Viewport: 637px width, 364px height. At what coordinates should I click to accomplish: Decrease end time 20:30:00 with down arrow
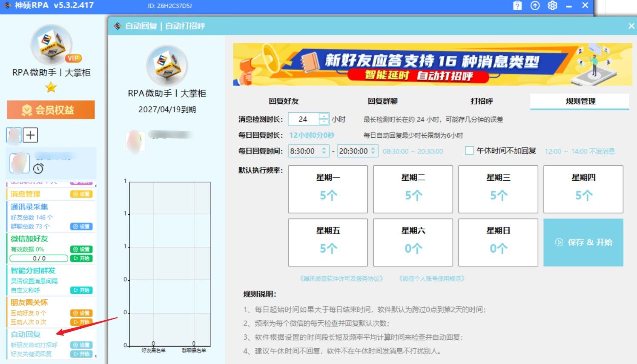(373, 154)
